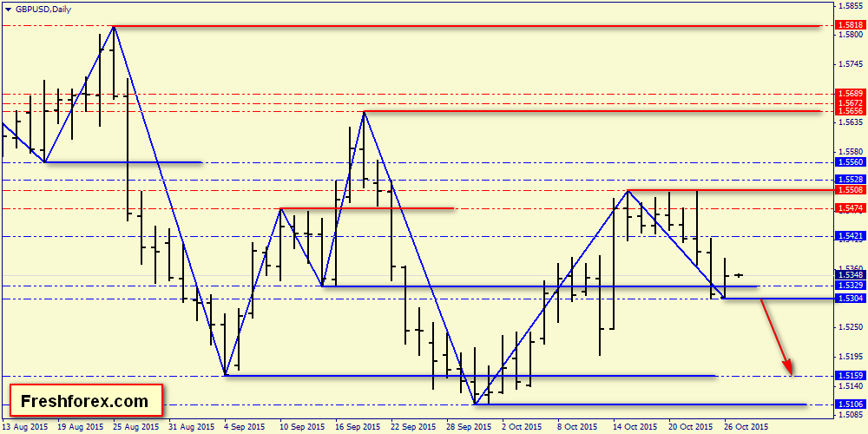Click the triangle arrow beside GBPUSD,Daily
Viewport: 868px width, 434px height.
tap(9, 10)
